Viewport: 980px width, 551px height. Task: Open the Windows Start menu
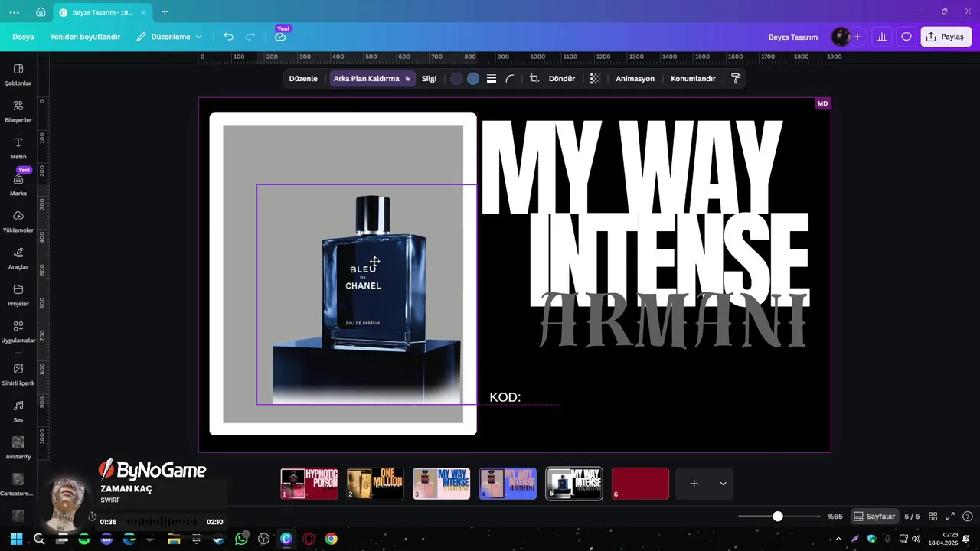16,539
